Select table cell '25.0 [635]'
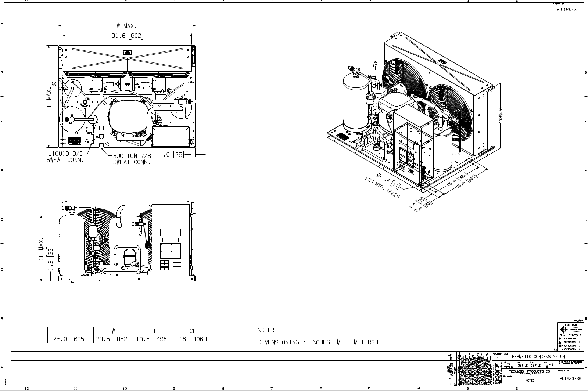This screenshot has width=588, height=392. 71,339
